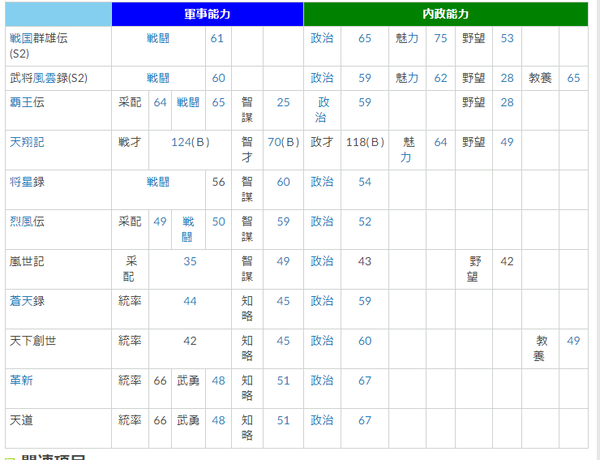Click 政治 link in 嵐世記 row

pyautogui.click(x=322, y=261)
